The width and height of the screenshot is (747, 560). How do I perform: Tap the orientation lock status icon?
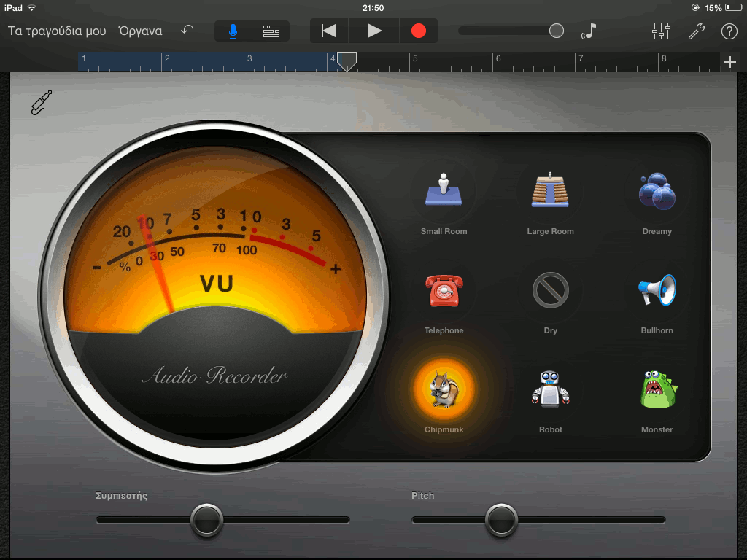695,7
